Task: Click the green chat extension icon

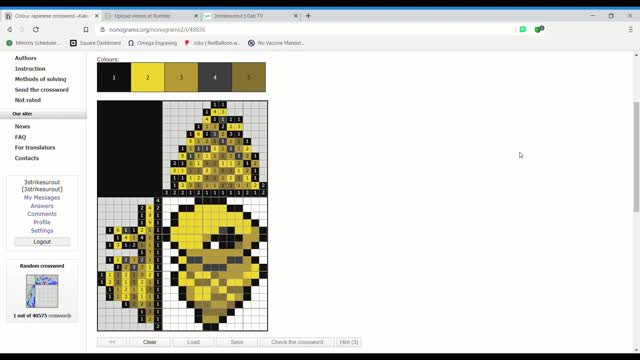Action: click(523, 29)
